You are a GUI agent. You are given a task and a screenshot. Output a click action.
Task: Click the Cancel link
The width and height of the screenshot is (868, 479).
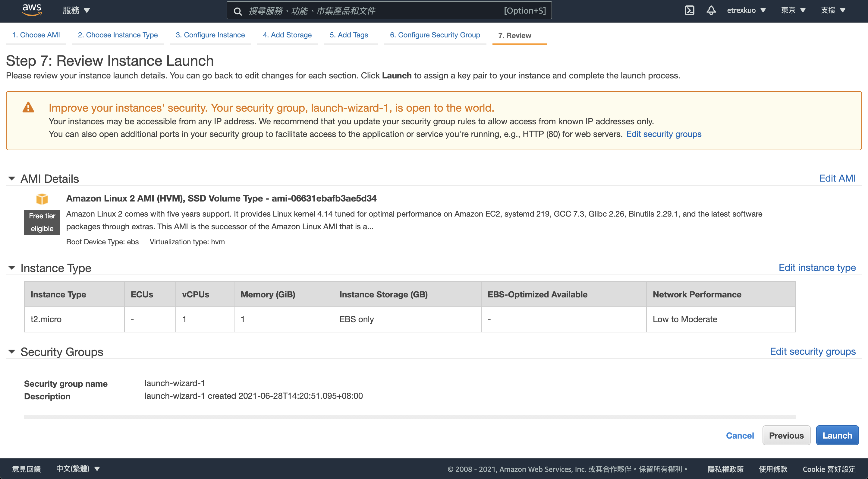coord(740,436)
